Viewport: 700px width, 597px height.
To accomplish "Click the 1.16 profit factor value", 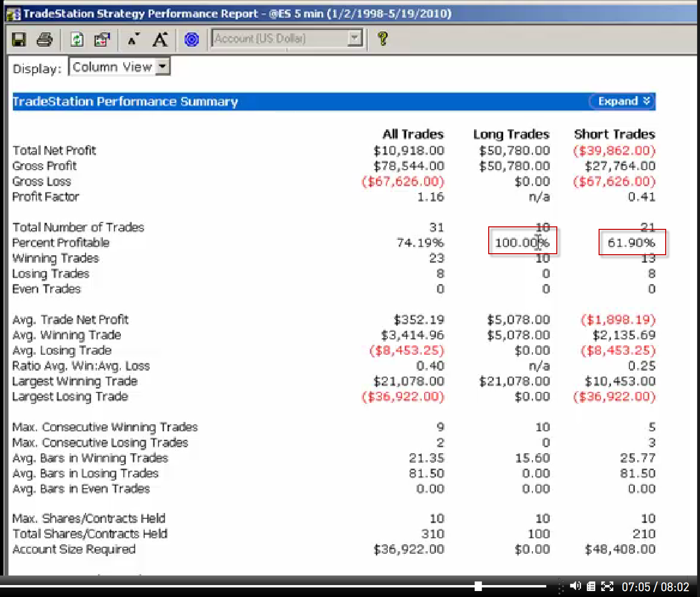I will tap(431, 197).
